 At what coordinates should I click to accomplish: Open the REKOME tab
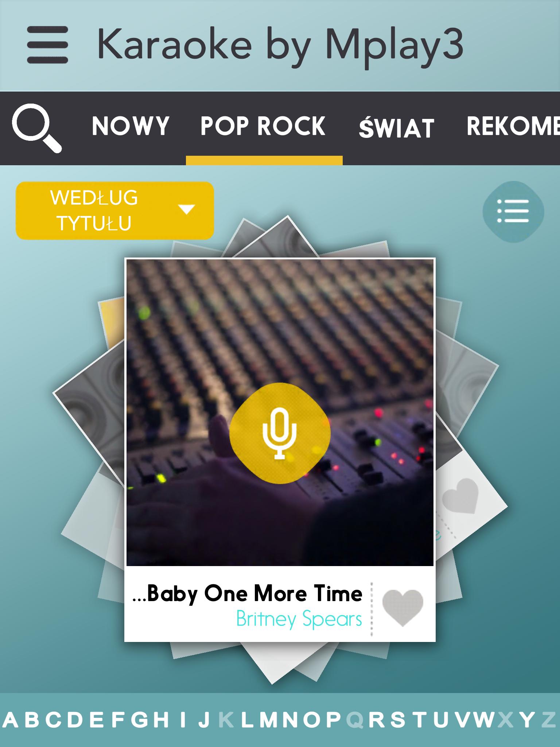513,126
